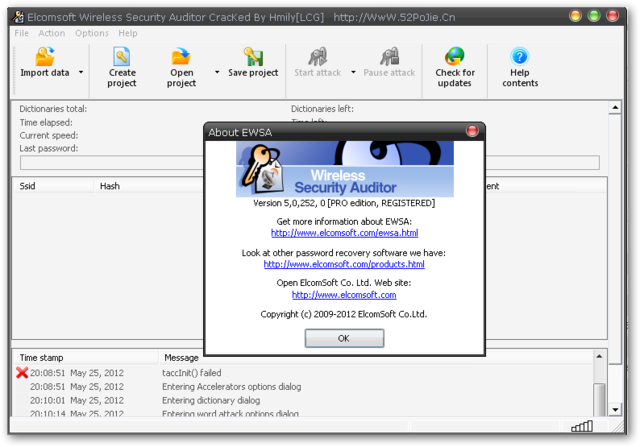Expand the Start attack dropdown arrow
This screenshot has height=447, width=640.
click(353, 72)
